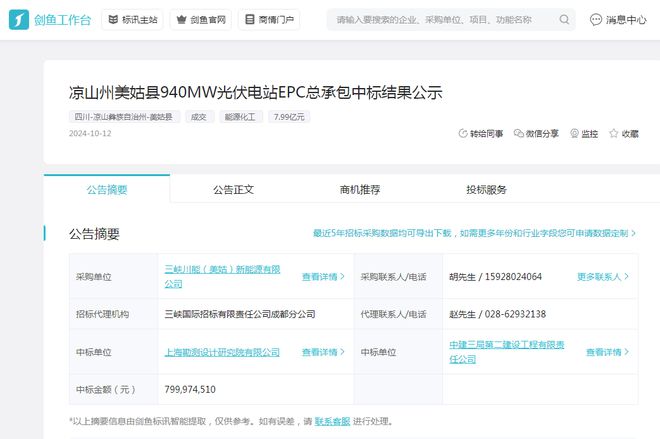
Task: Click the 7.99亿元 tag
Action: 289,117
